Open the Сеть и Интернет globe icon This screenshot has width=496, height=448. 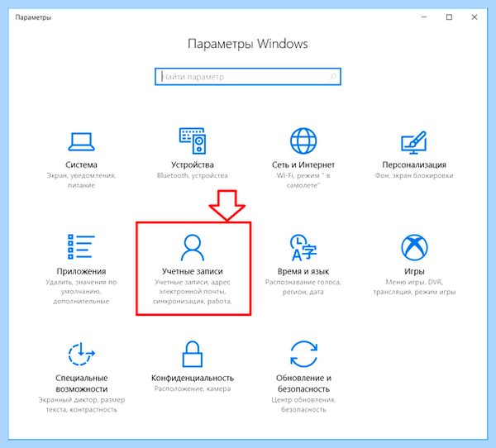303,141
